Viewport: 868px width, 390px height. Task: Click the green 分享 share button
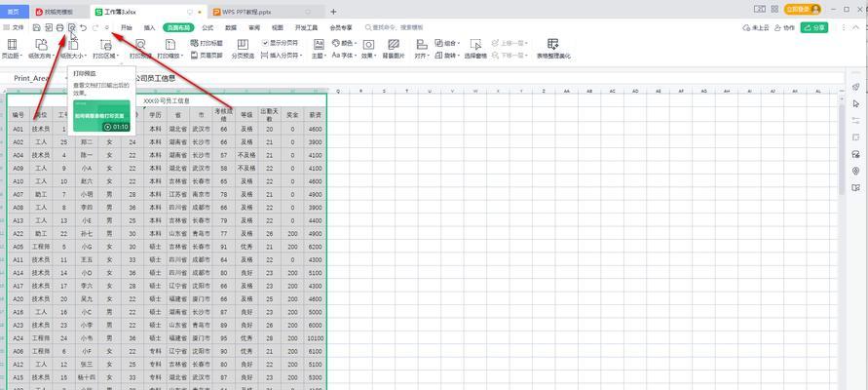point(814,27)
